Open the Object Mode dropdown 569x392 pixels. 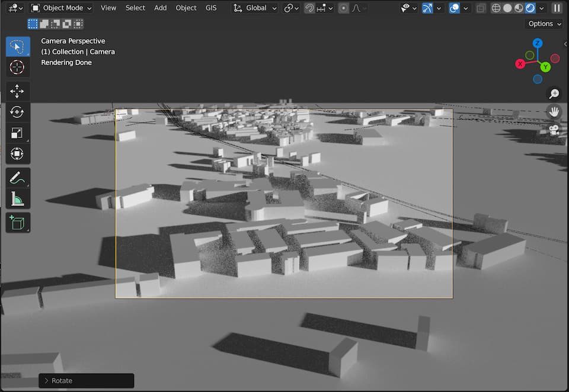[x=62, y=8]
